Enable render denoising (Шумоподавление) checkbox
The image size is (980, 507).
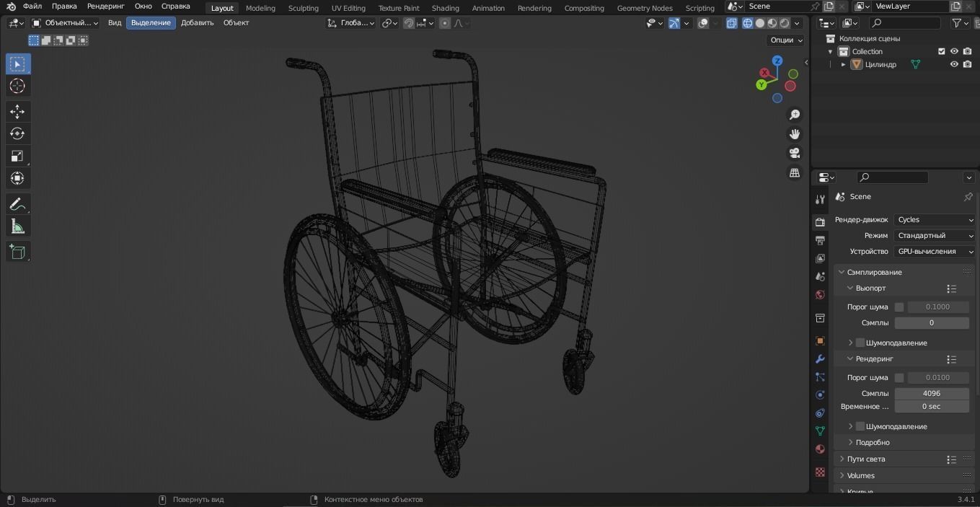(860, 426)
